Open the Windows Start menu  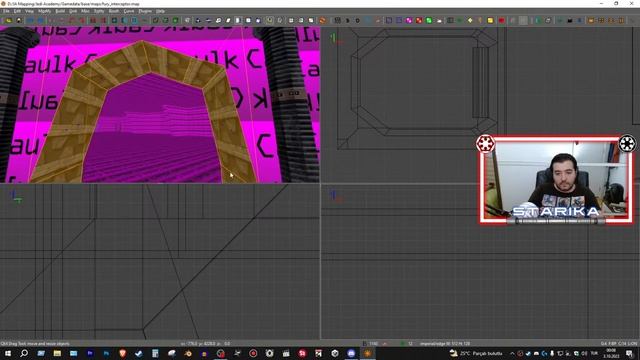point(8,353)
